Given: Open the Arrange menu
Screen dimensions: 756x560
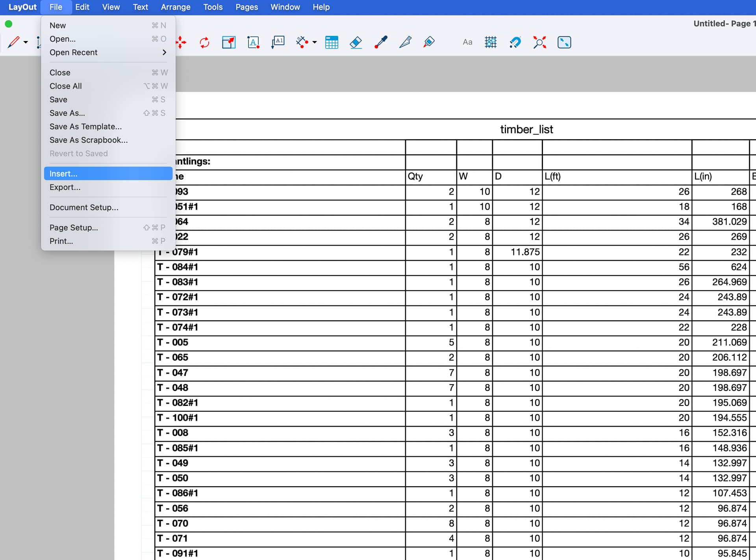Looking at the screenshot, I should click(x=176, y=7).
